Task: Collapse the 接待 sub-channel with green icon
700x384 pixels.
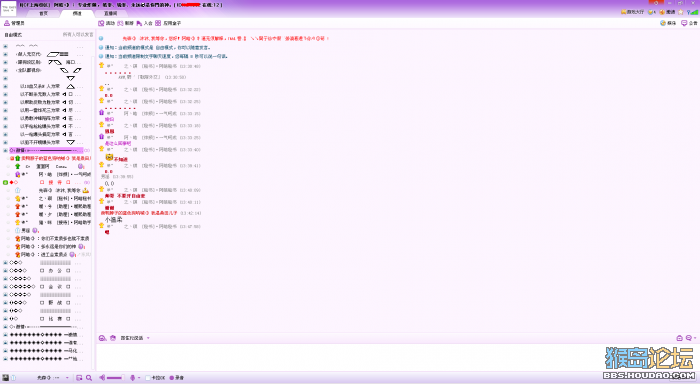Action: click(x=5, y=182)
